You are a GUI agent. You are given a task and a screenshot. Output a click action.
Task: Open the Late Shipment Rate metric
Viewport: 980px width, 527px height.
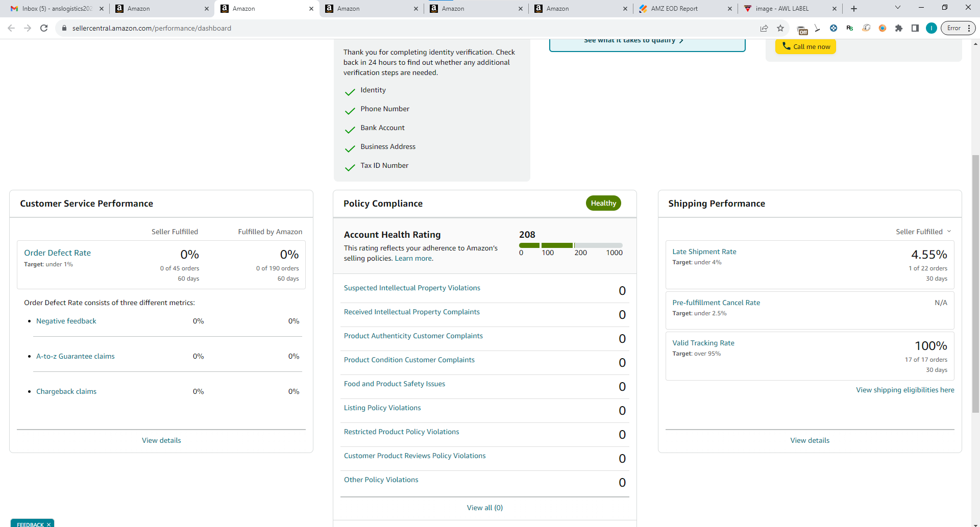(x=704, y=252)
